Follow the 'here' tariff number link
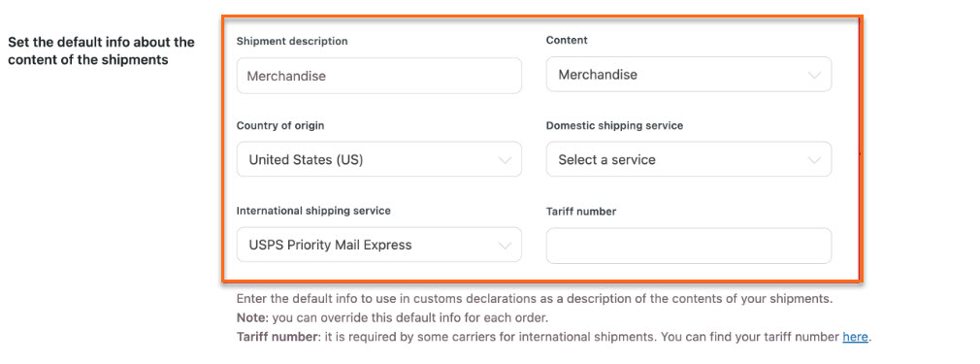The image size is (980, 364). coord(855,337)
